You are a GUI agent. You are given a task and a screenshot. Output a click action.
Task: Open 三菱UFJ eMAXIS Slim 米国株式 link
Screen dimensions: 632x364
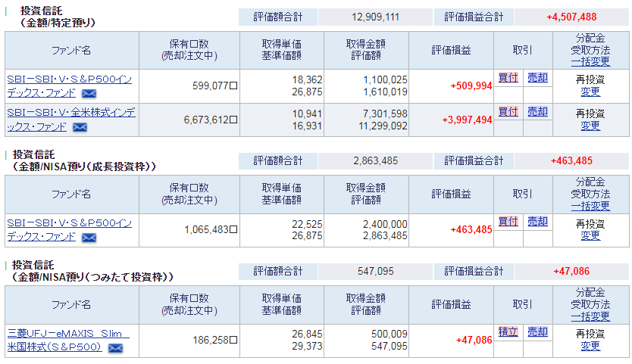pyautogui.click(x=68, y=341)
